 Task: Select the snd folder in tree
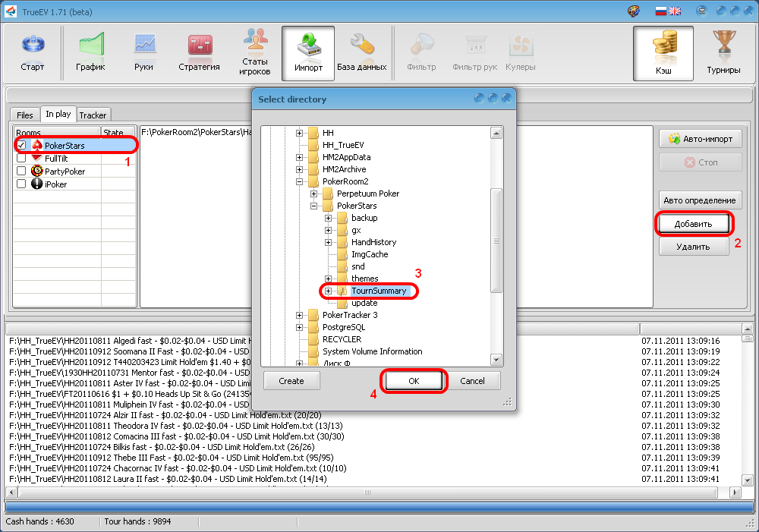pos(358,266)
